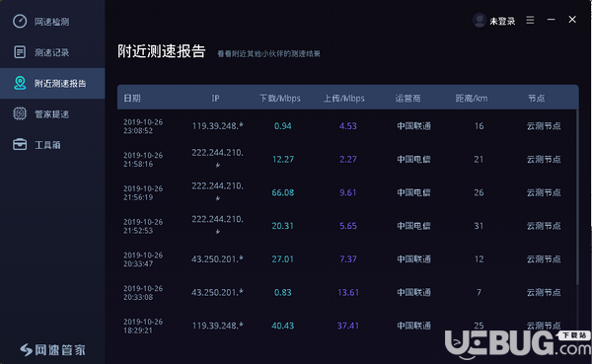The image size is (592, 364).
Task: Select 附近测速报告 menu item
Action: (x=52, y=84)
